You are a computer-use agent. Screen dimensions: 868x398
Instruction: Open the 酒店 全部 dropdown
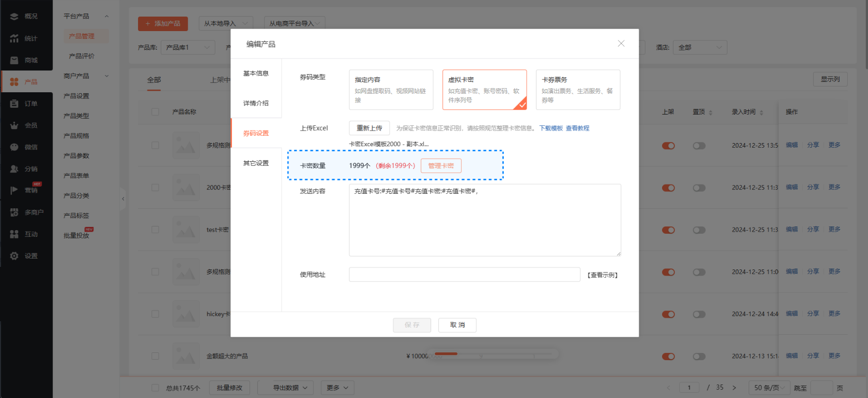(700, 47)
